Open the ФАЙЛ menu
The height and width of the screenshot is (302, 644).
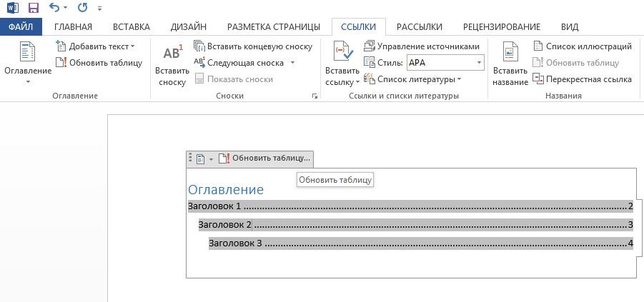point(21,27)
